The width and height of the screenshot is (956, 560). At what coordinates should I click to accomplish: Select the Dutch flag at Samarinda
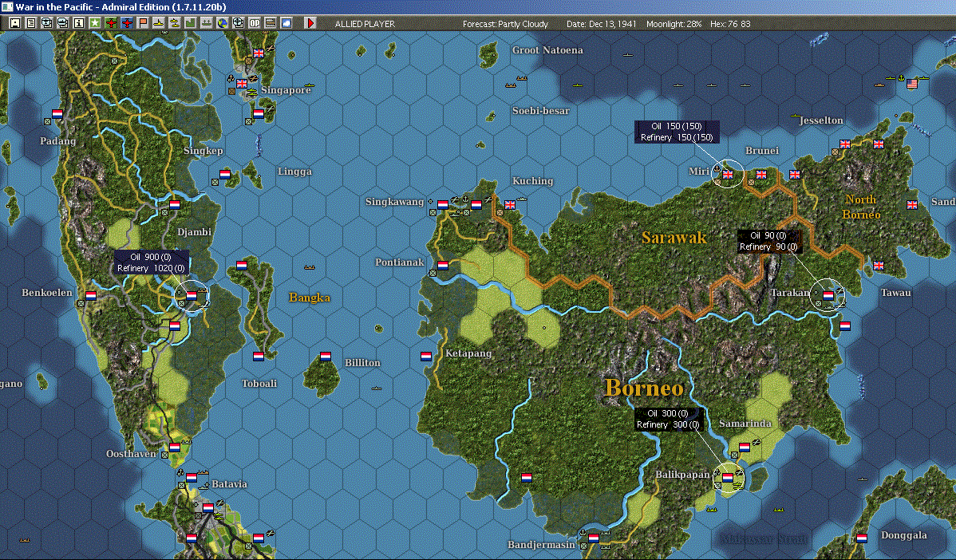pos(745,448)
